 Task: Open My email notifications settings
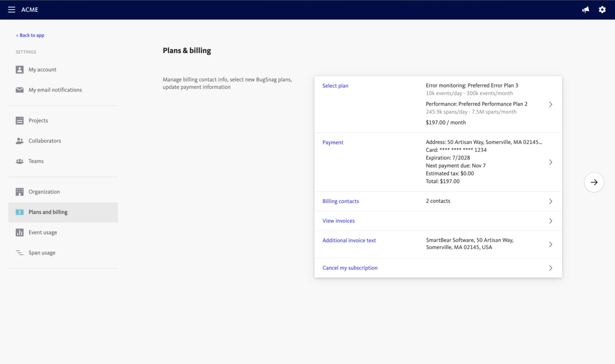63,90
